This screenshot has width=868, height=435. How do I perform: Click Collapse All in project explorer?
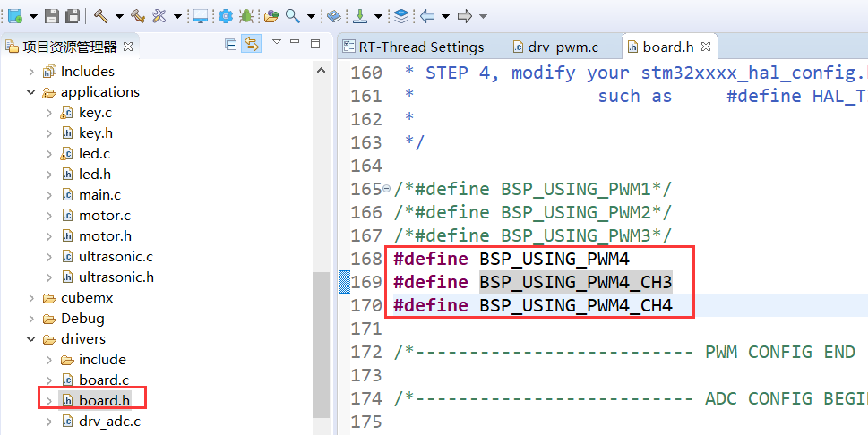pyautogui.click(x=231, y=44)
